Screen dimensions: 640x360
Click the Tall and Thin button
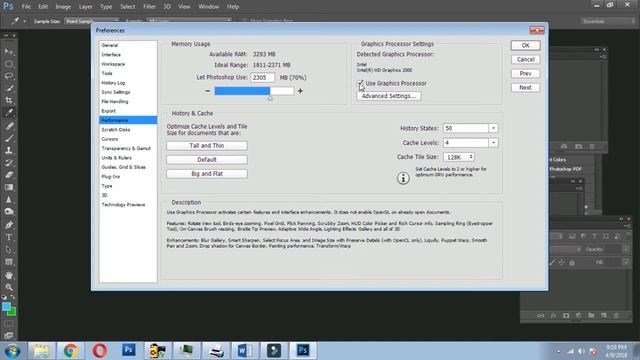click(x=207, y=146)
